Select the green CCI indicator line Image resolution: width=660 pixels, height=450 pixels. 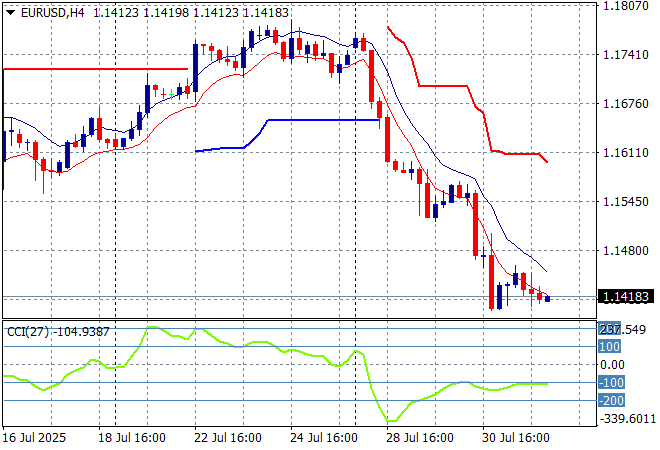275,374
